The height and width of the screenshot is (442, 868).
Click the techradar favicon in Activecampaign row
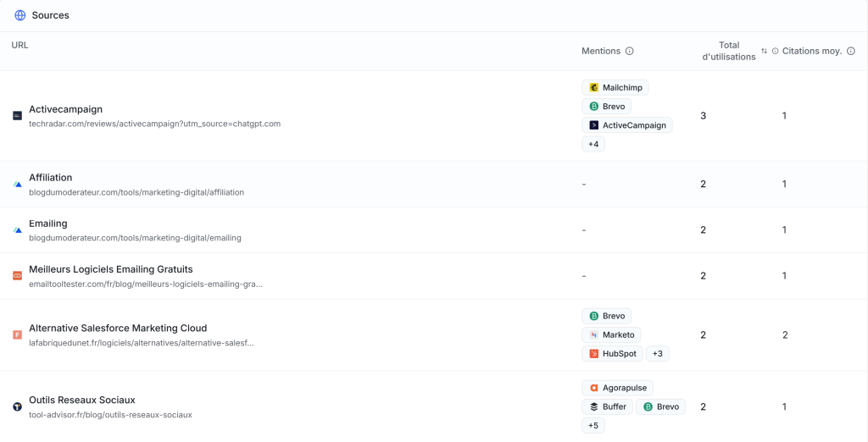coord(17,116)
